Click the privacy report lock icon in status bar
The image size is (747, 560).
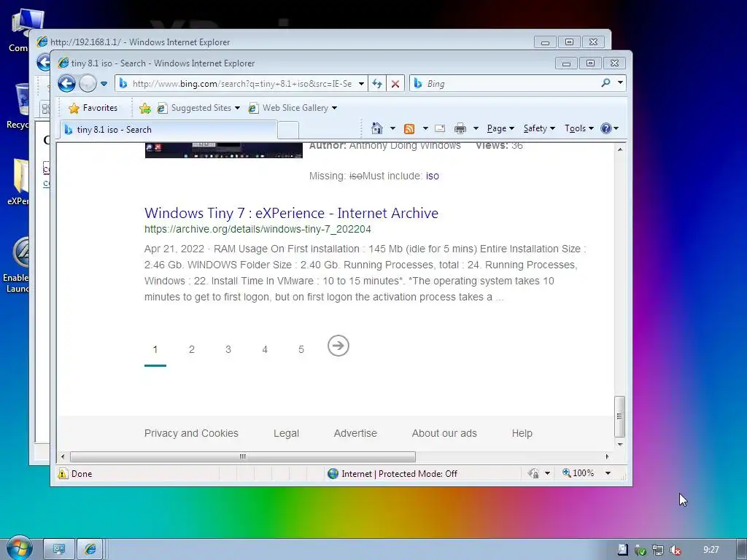coord(533,473)
